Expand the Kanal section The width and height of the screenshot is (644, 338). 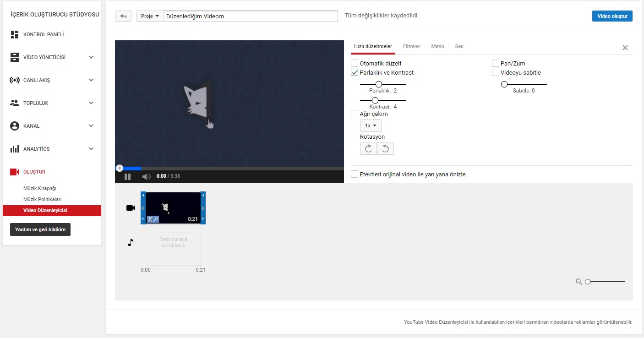91,126
